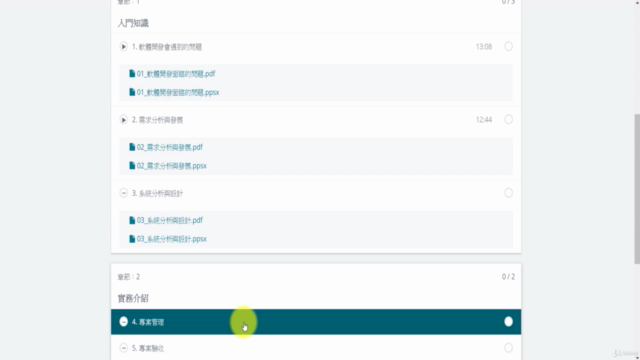Open lecture 2 title text
Viewport: 640px width, 360px height.
[157, 120]
